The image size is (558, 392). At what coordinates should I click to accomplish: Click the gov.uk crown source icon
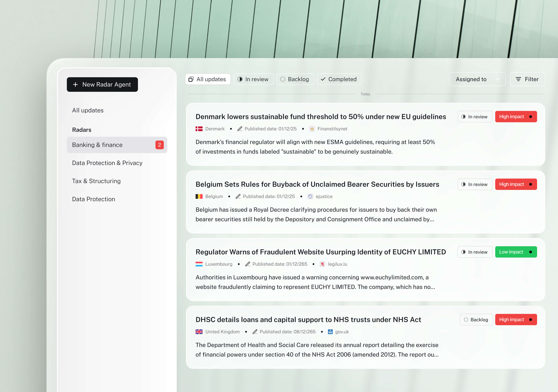[330, 332]
